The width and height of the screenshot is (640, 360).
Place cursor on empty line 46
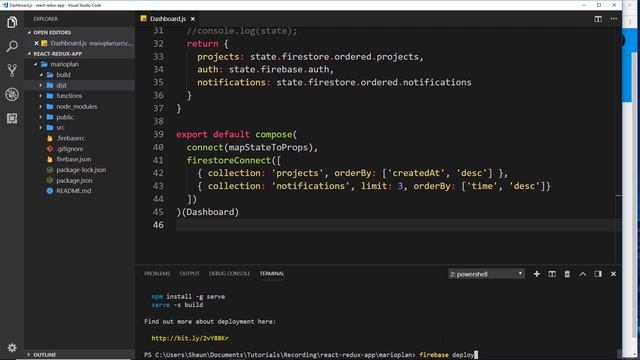(398, 225)
